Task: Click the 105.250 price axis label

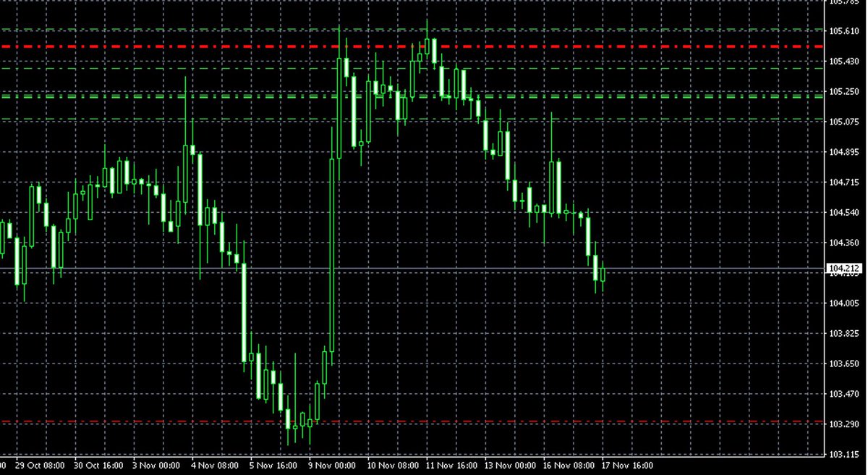Action: click(x=844, y=92)
